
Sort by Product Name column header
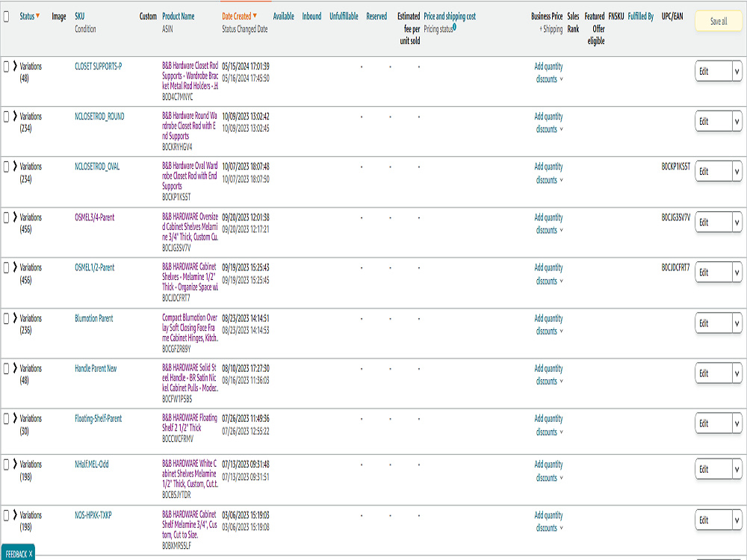click(x=179, y=16)
